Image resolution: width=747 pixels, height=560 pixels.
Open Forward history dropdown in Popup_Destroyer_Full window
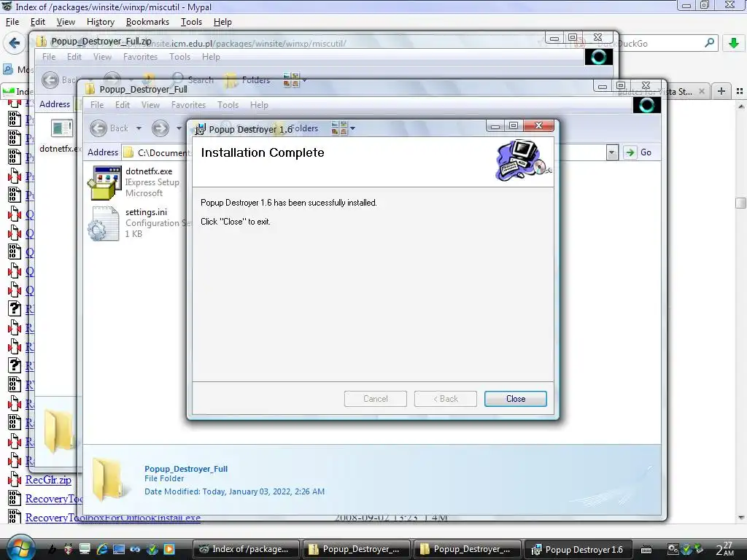point(179,128)
